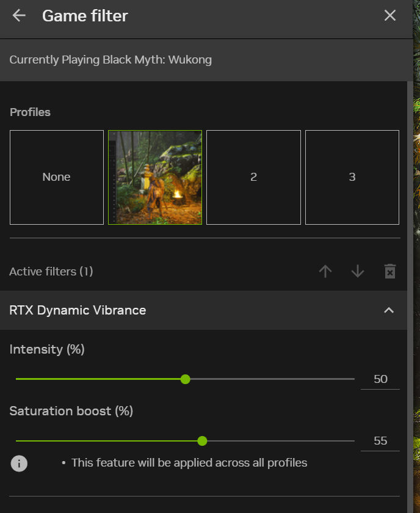The image size is (420, 513).
Task: Select profile 3
Action: click(352, 177)
